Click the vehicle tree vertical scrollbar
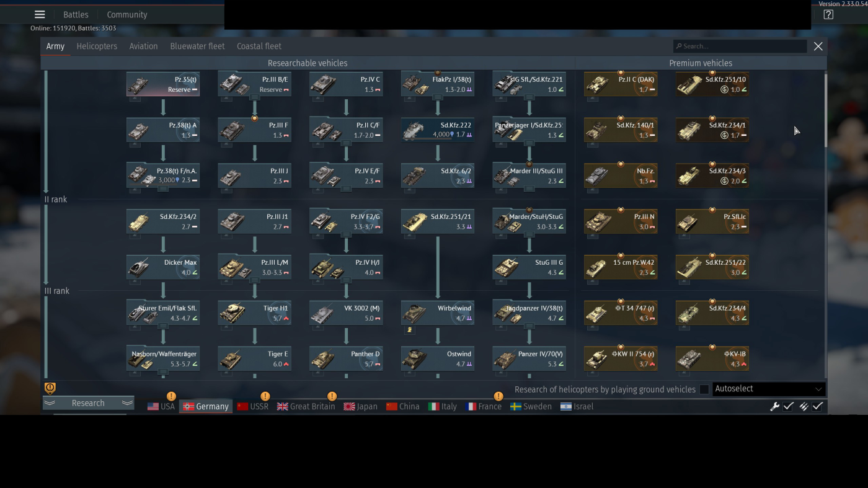Image resolution: width=868 pixels, height=488 pixels. [x=825, y=111]
